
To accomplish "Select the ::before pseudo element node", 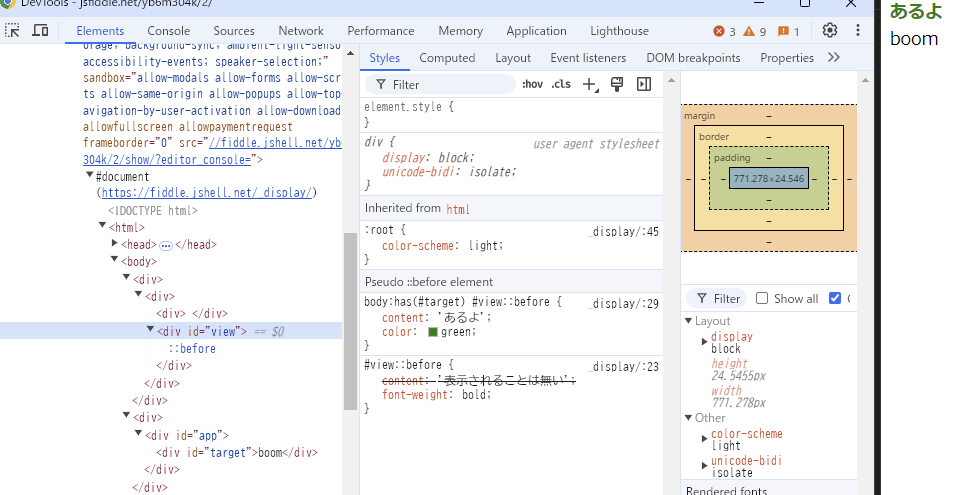I will coord(192,348).
